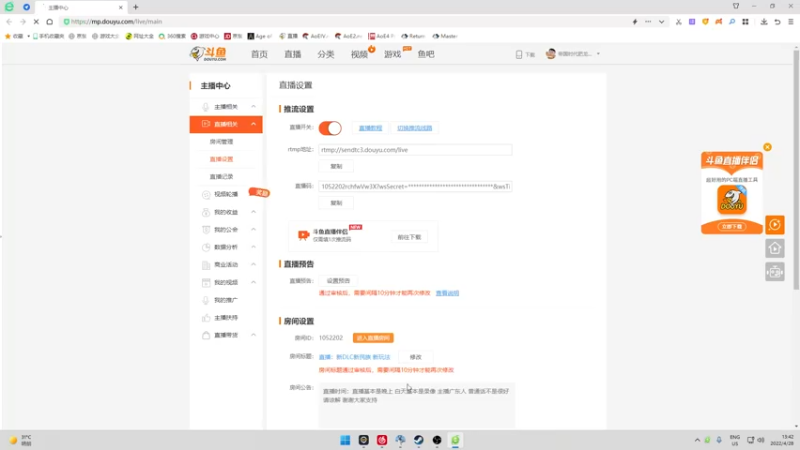Click the home icon on right floating bar

click(x=774, y=248)
